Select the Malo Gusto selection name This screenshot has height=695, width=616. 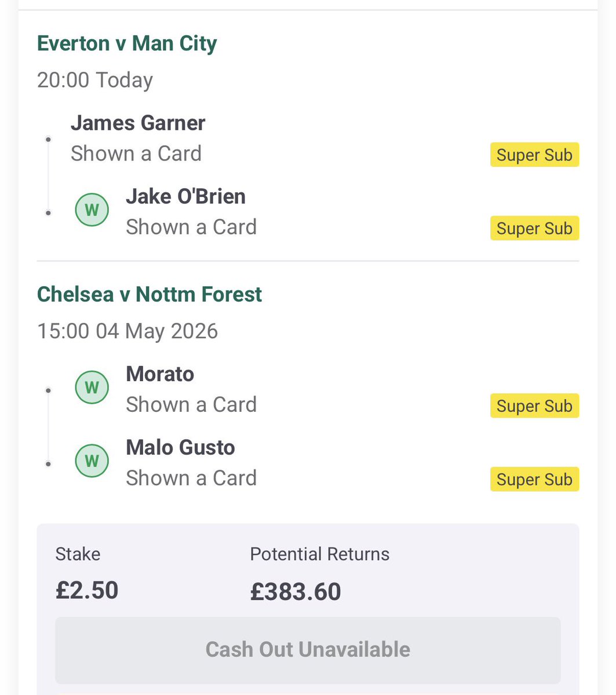[x=180, y=448]
